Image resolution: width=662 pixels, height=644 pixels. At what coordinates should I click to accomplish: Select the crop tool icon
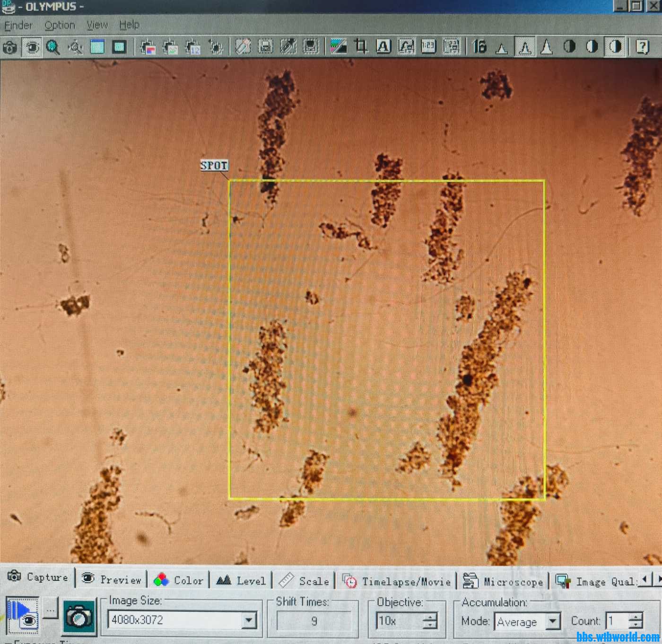pyautogui.click(x=361, y=46)
